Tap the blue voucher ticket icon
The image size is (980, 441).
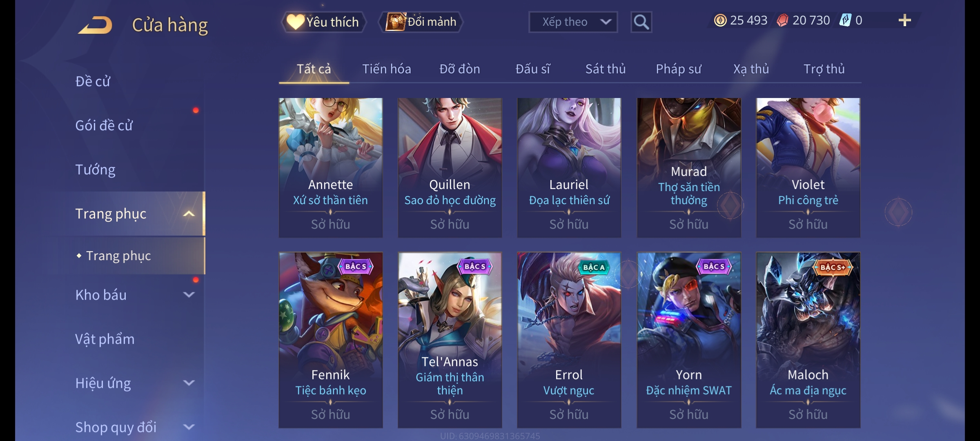[845, 20]
